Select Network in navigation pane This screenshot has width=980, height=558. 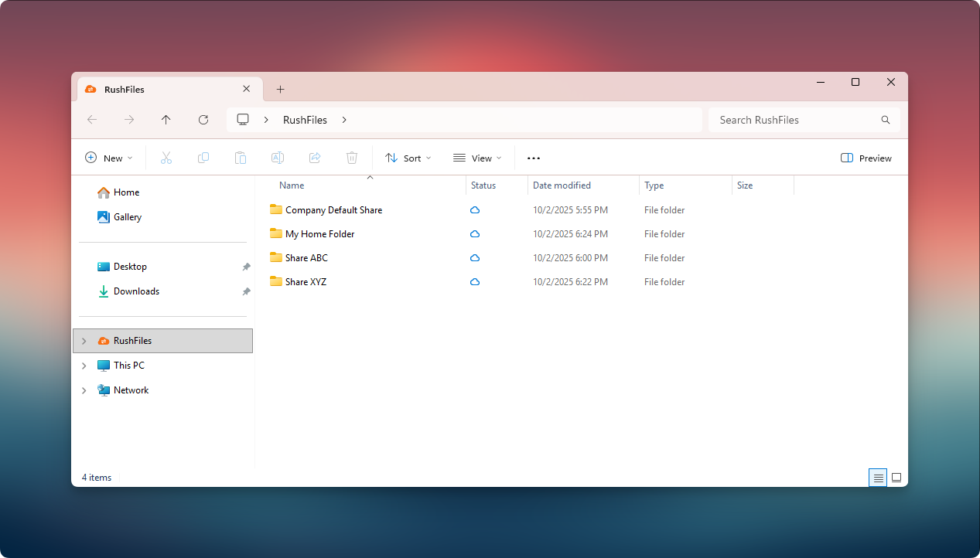pyautogui.click(x=131, y=390)
